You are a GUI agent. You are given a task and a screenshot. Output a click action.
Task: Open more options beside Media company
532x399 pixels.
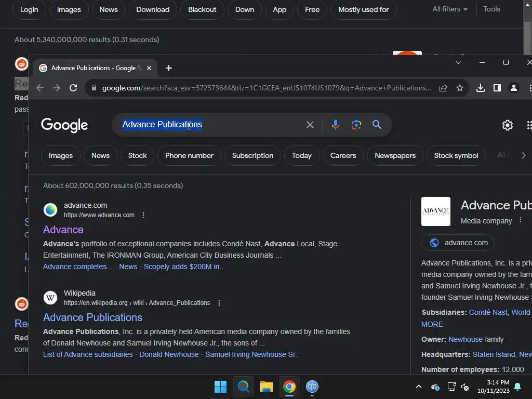point(521,220)
